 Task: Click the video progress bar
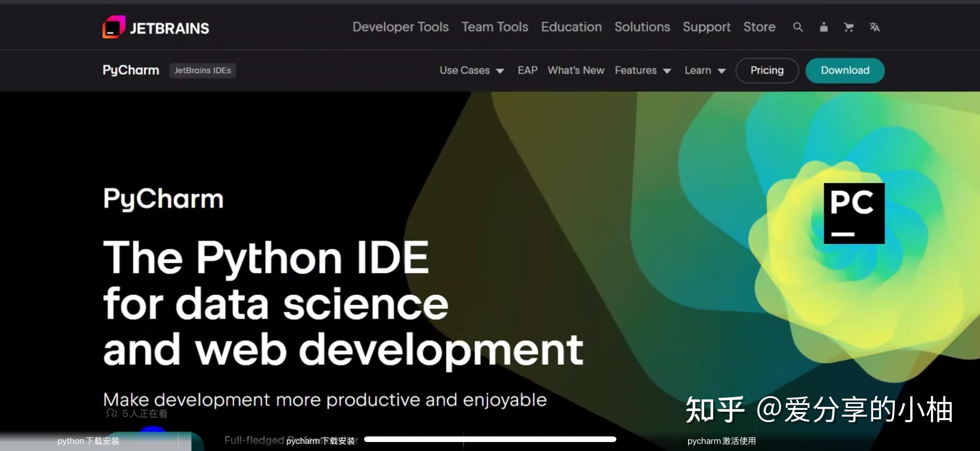(x=491, y=439)
